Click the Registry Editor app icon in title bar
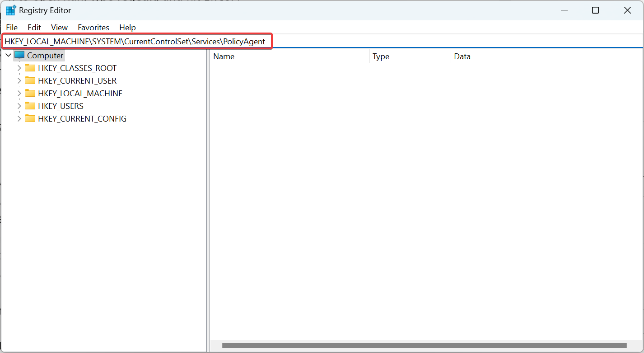The width and height of the screenshot is (644, 353). click(x=10, y=10)
